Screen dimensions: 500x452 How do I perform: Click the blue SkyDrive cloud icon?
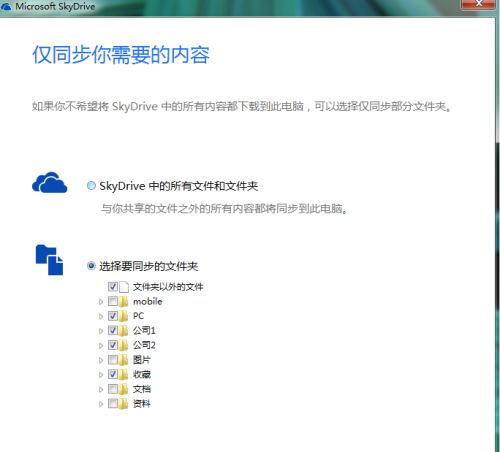[50, 183]
